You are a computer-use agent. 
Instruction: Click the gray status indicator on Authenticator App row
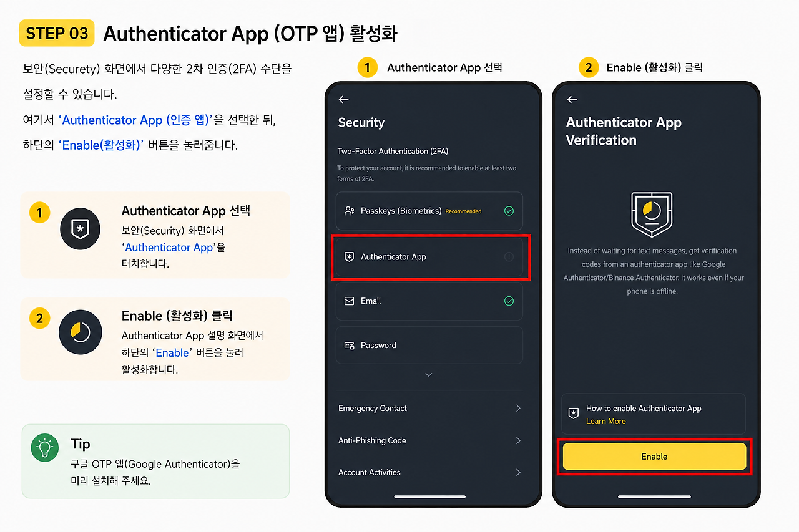coord(509,256)
